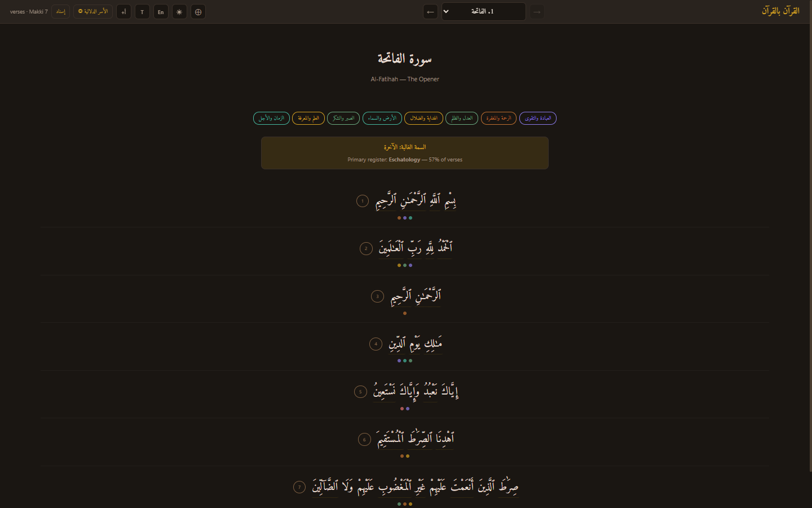Viewport: 812px width, 508px height.
Task: Toggle the T transliteration icon
Action: click(142, 11)
